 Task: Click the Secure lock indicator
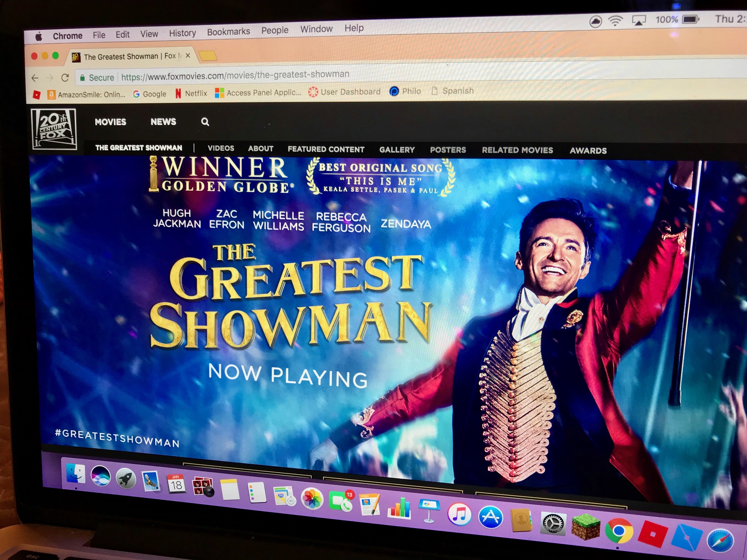(x=97, y=77)
